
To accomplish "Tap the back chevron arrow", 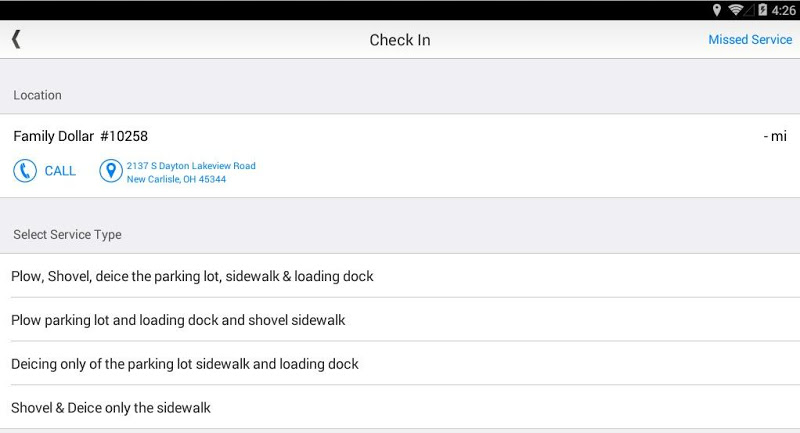I will click(x=16, y=39).
